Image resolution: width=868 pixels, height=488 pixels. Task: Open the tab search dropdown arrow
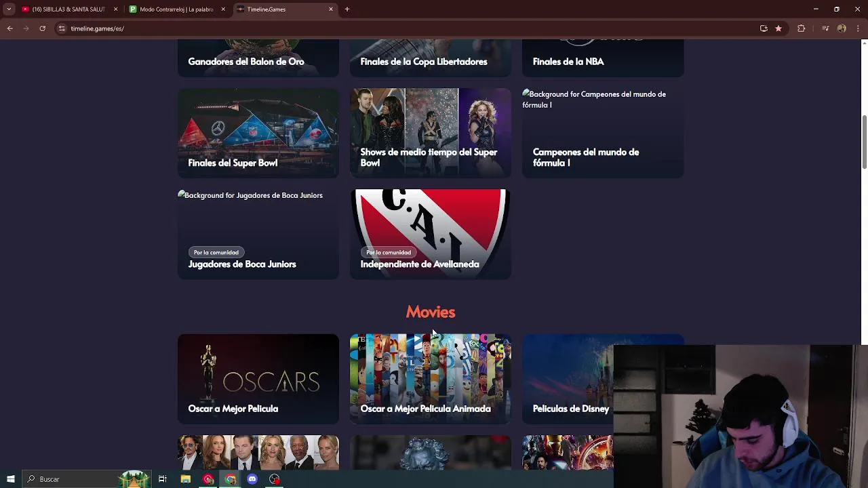pos(9,9)
